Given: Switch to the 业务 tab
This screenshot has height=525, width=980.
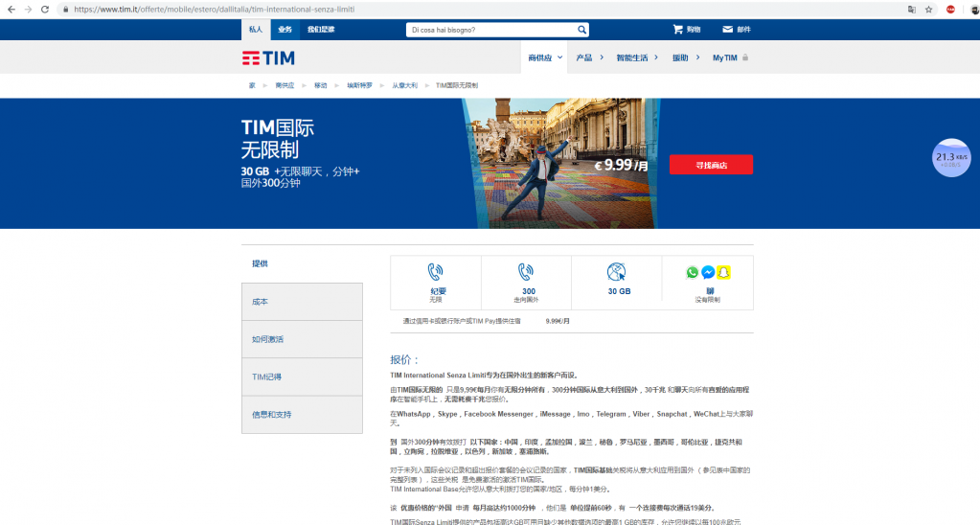Looking at the screenshot, I should (x=285, y=30).
